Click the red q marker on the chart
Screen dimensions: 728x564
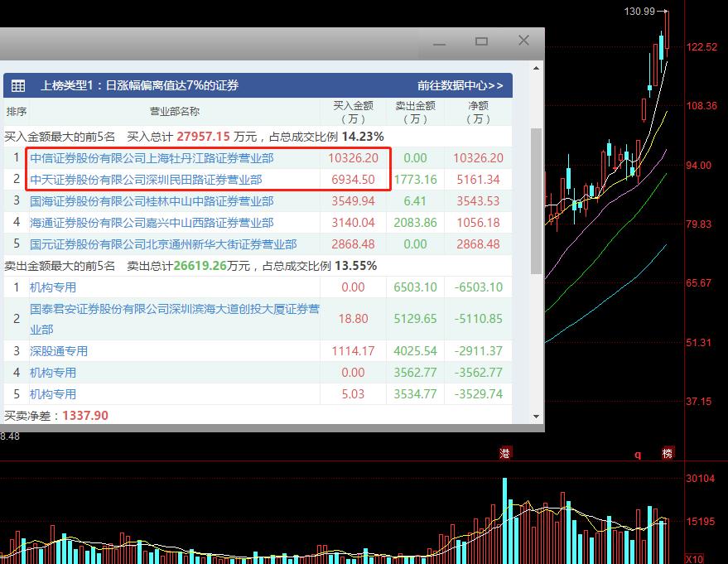click(638, 455)
